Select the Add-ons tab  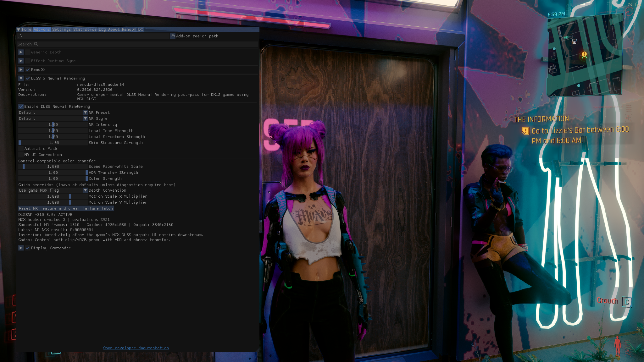pyautogui.click(x=42, y=30)
